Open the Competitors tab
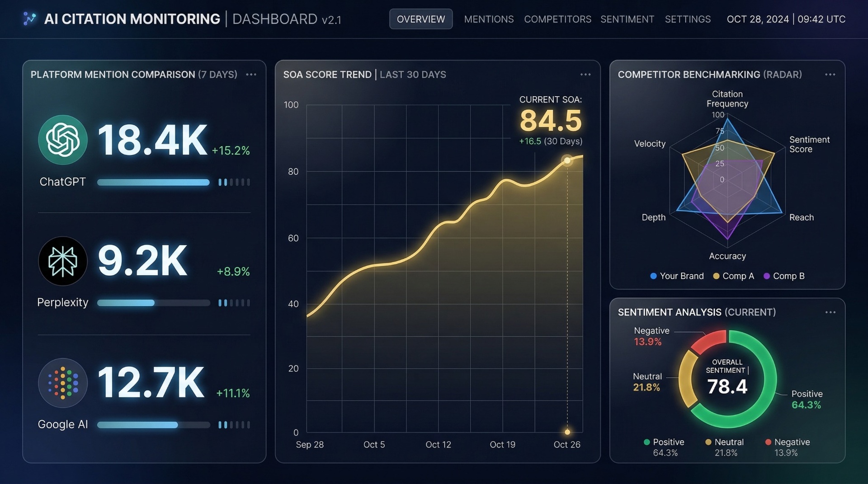This screenshot has width=868, height=484. [x=557, y=19]
